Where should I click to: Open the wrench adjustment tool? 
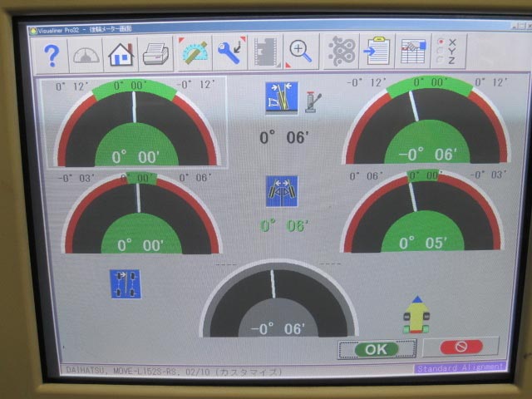(x=229, y=53)
